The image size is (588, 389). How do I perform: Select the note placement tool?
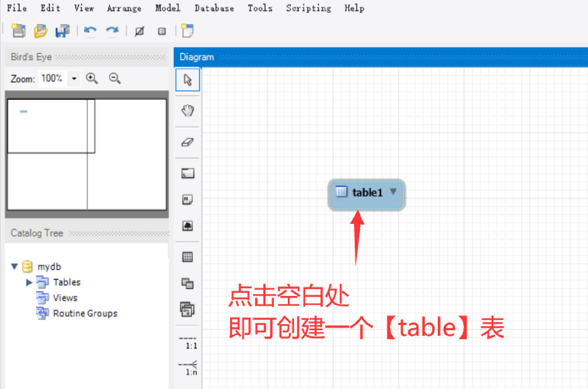(x=187, y=199)
